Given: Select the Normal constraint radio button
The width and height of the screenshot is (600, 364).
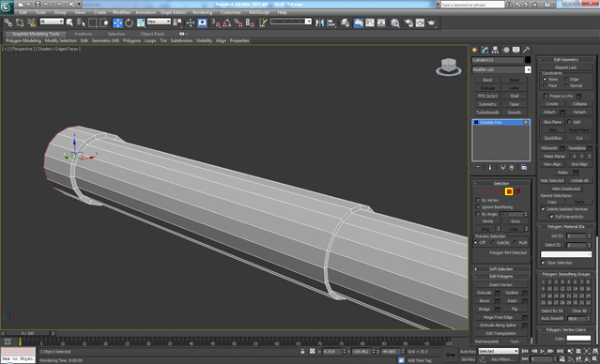Looking at the screenshot, I should 566,85.
